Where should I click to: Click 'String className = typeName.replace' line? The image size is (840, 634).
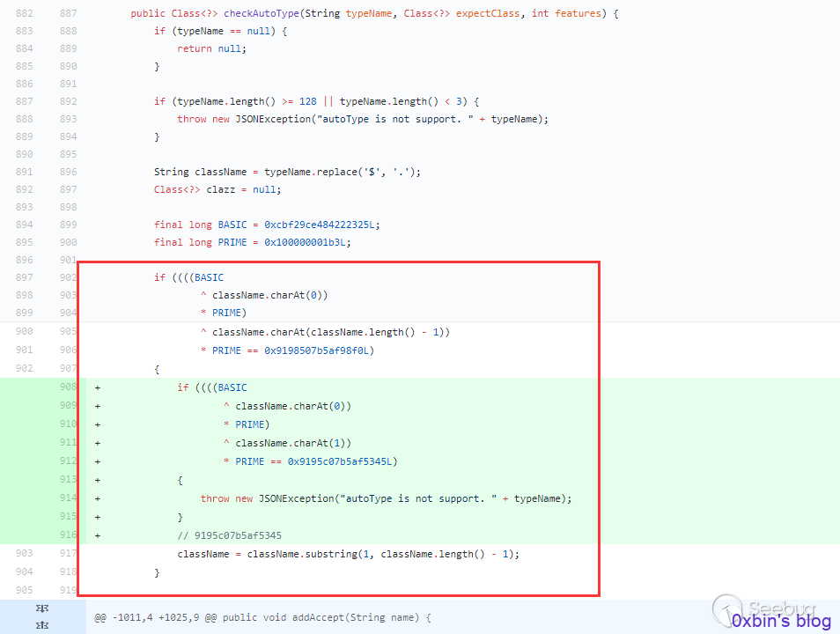point(287,172)
